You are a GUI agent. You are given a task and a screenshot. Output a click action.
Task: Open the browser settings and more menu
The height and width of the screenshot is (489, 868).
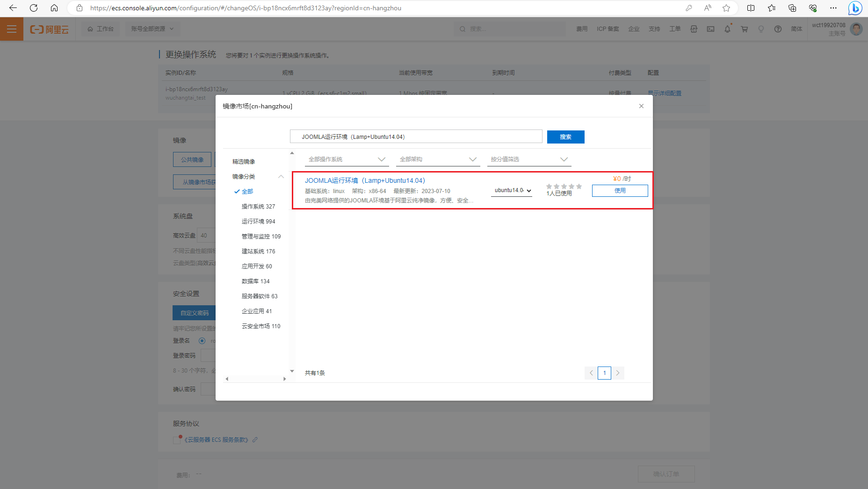[x=833, y=8]
